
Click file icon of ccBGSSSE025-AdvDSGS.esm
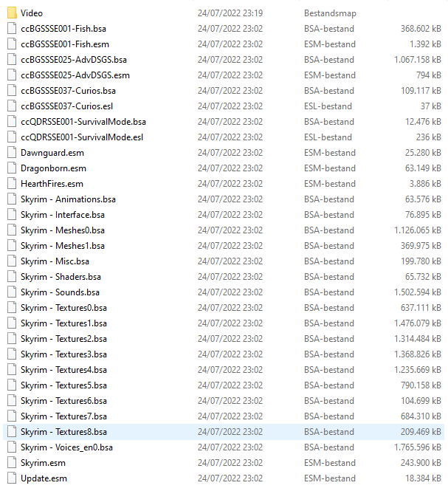coord(12,75)
